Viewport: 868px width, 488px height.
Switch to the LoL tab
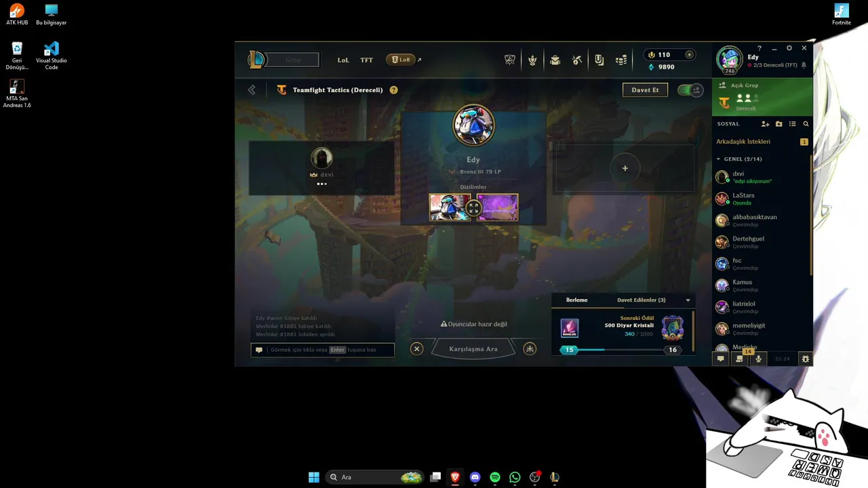pos(343,60)
